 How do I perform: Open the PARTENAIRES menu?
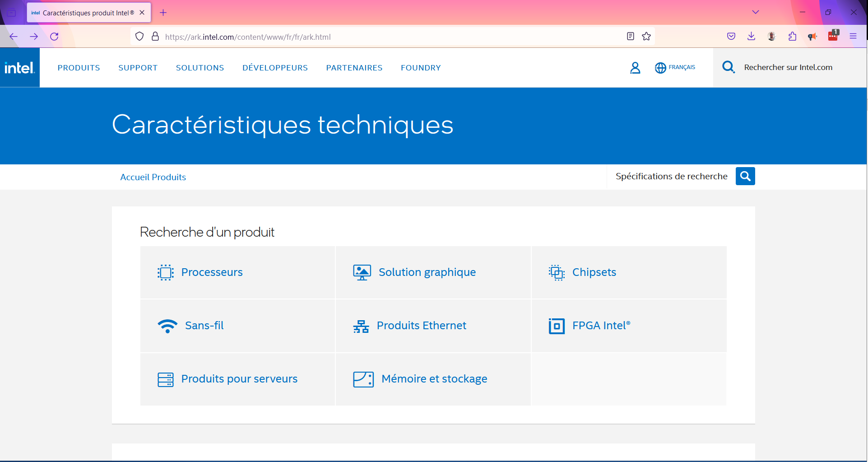click(354, 68)
